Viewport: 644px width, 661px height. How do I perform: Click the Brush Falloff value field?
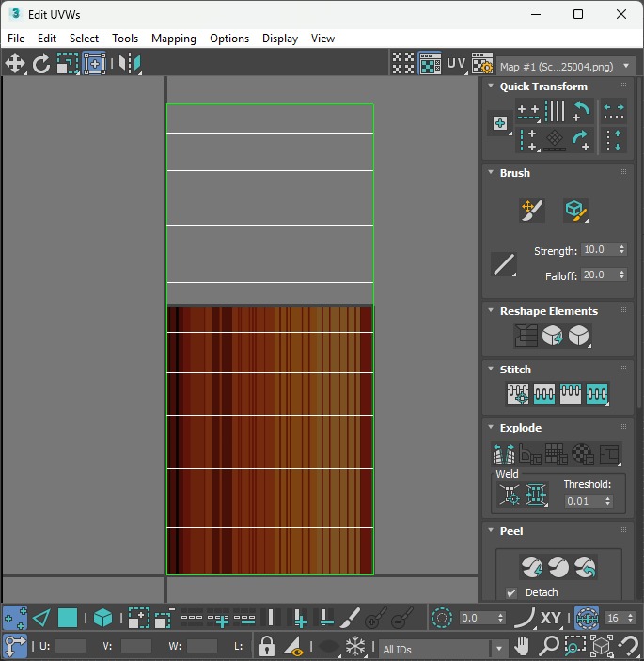click(x=599, y=275)
